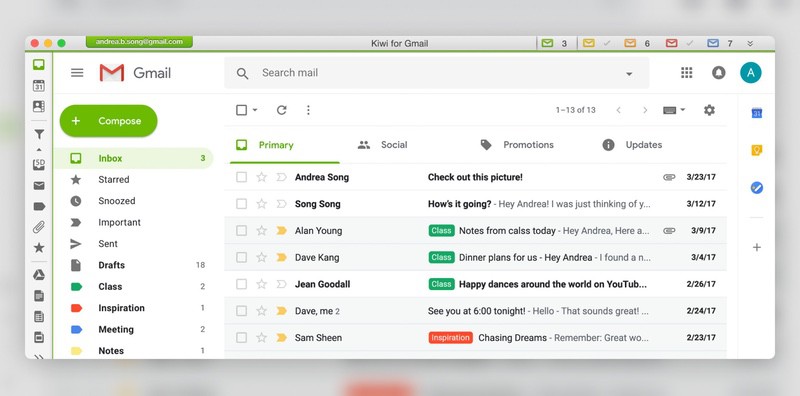
Task: Expand search options dropdown arrow
Action: coord(629,74)
